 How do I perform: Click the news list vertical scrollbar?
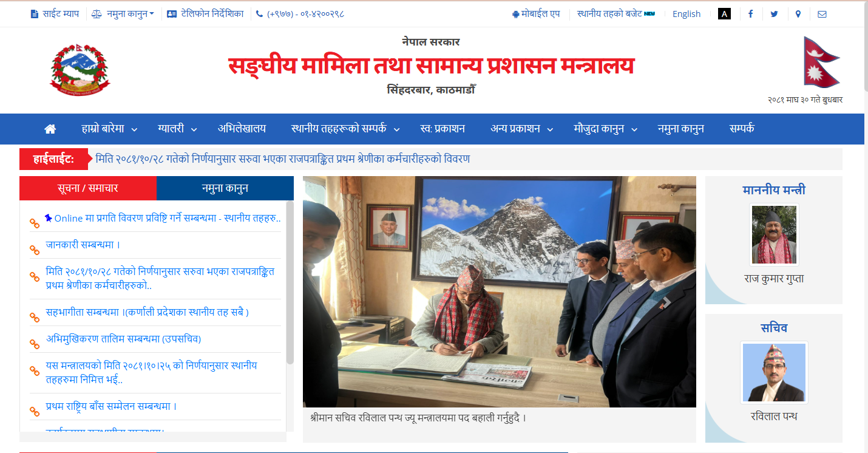tap(290, 282)
